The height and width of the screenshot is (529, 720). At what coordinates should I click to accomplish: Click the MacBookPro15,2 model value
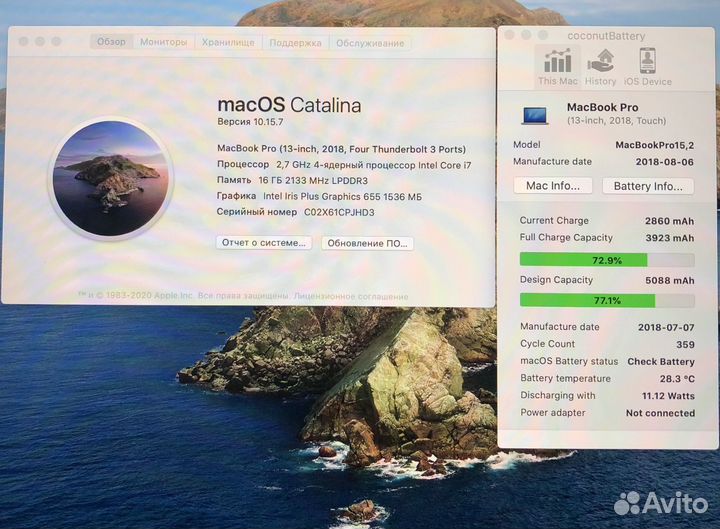tap(654, 145)
